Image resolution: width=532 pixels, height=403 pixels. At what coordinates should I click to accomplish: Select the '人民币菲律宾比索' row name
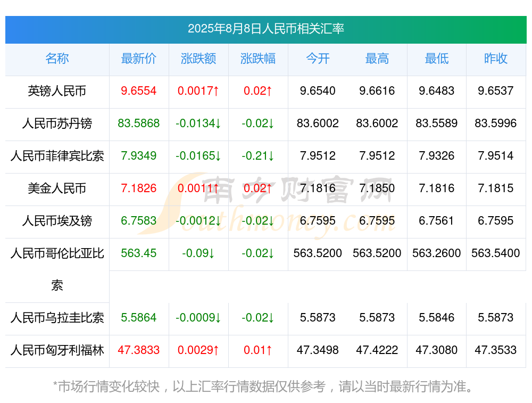pyautogui.click(x=57, y=156)
